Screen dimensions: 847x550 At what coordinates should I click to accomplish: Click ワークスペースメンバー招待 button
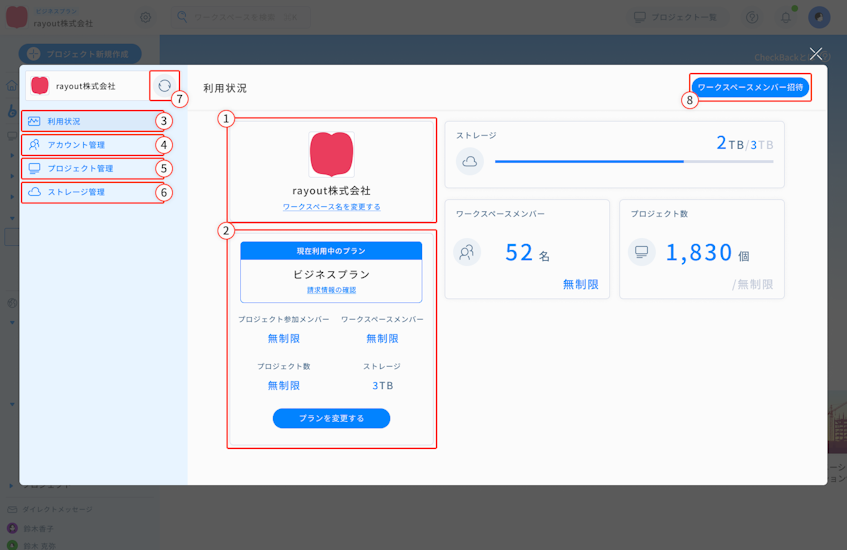coord(750,87)
